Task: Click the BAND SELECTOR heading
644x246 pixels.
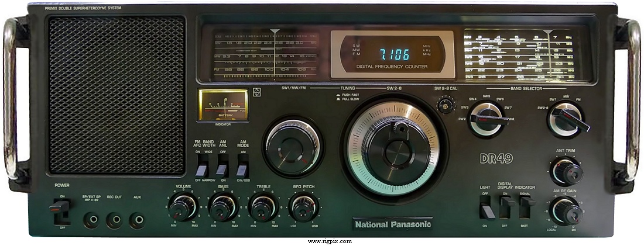Action: pyautogui.click(x=526, y=88)
